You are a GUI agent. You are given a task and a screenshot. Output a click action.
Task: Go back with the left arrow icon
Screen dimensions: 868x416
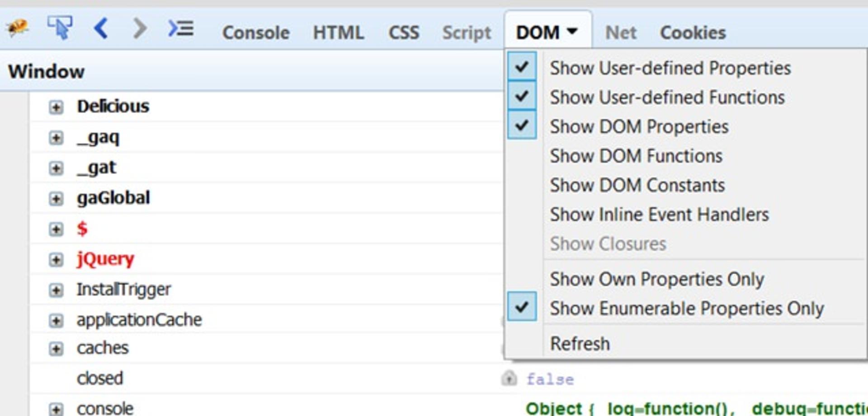100,28
